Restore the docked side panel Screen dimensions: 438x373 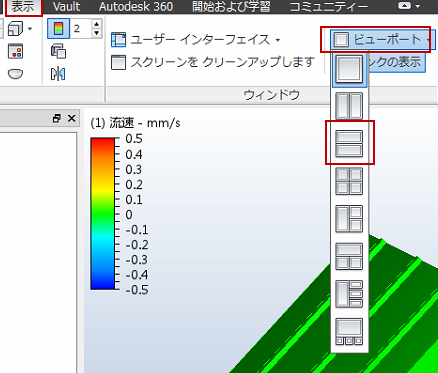[57, 118]
